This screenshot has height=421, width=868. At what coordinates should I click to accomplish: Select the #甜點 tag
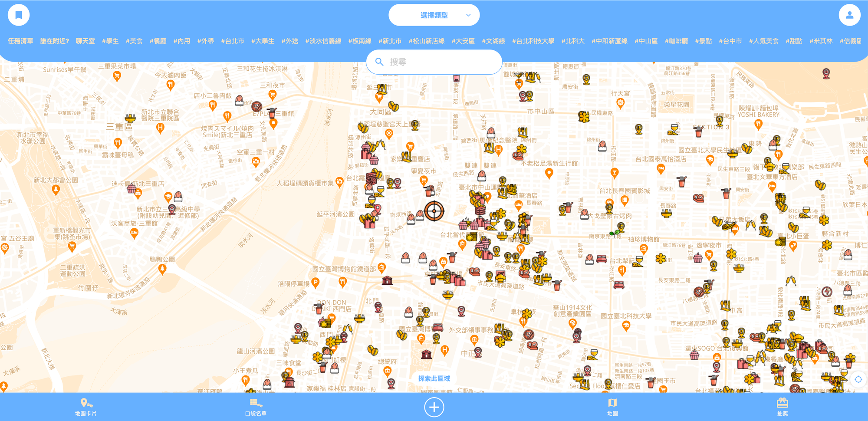[x=794, y=41]
